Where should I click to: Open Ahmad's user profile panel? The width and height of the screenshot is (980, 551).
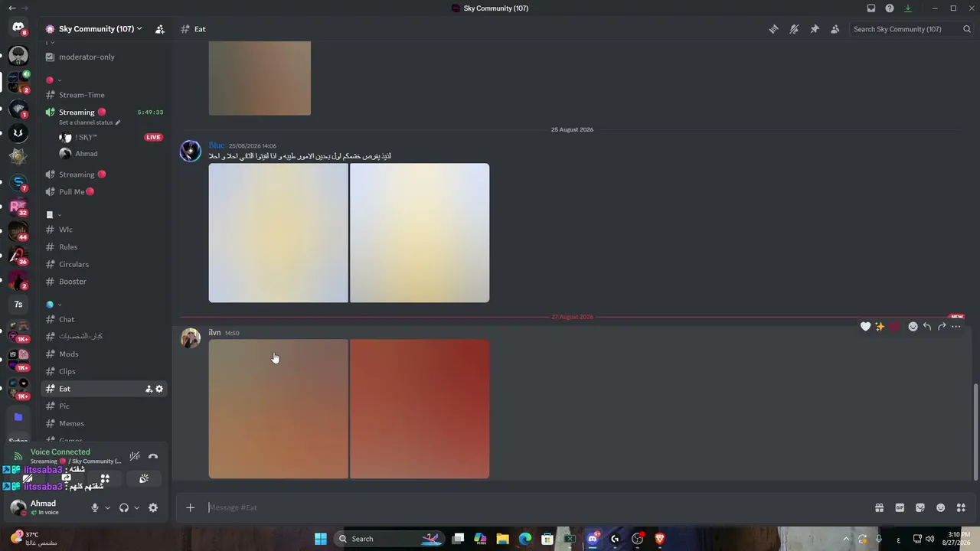tap(44, 507)
